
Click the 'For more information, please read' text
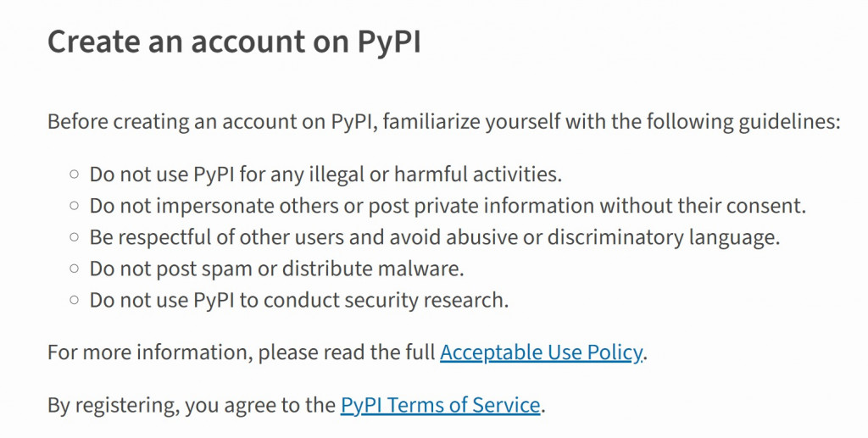pyautogui.click(x=242, y=352)
